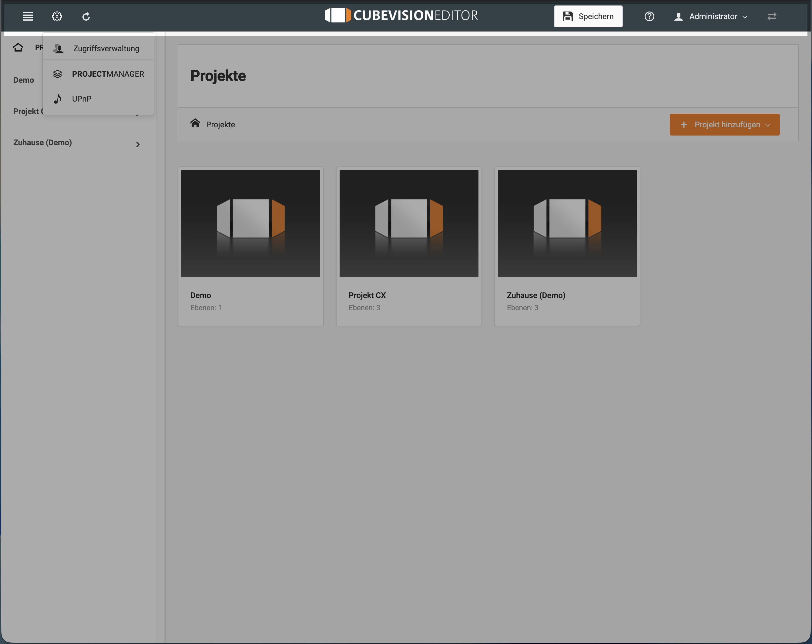Click the floppy disk save icon

[568, 16]
